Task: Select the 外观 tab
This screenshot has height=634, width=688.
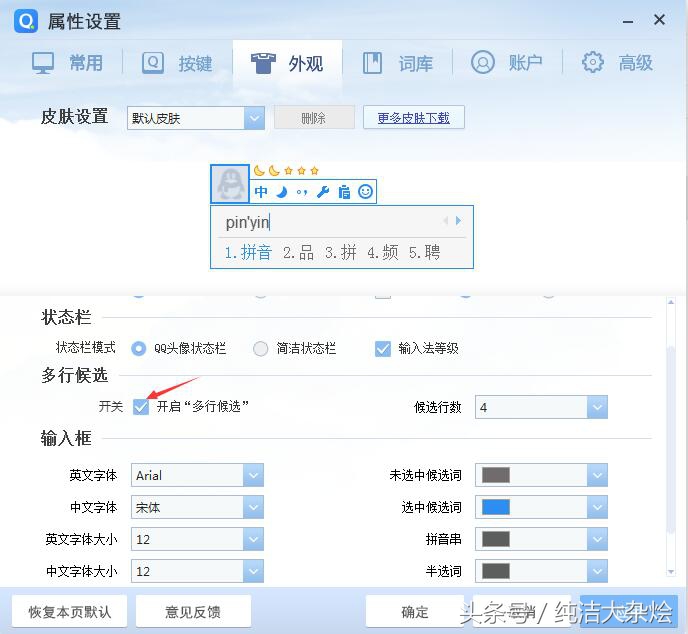Action: point(287,63)
